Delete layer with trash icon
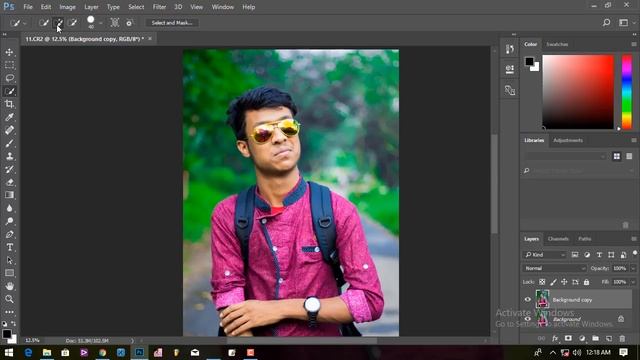Screen dimensions: 640x360 click(x=622, y=338)
